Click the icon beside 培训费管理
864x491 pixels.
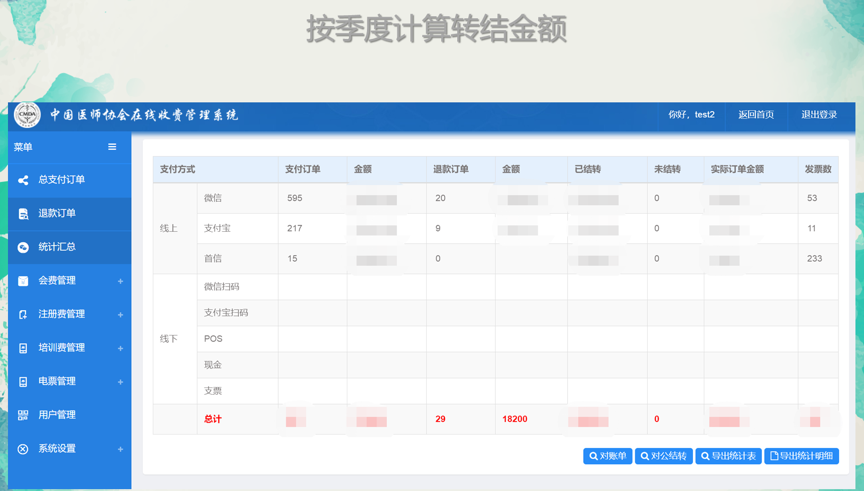23,348
